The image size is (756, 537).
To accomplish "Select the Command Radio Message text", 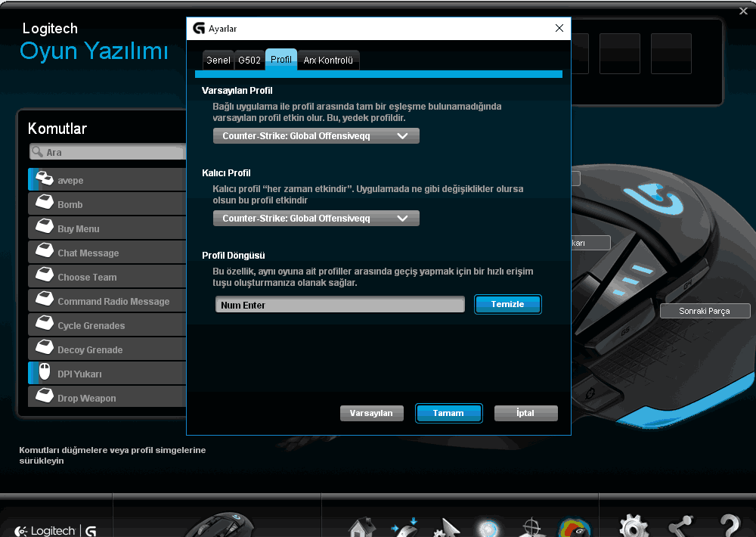I will pyautogui.click(x=114, y=302).
